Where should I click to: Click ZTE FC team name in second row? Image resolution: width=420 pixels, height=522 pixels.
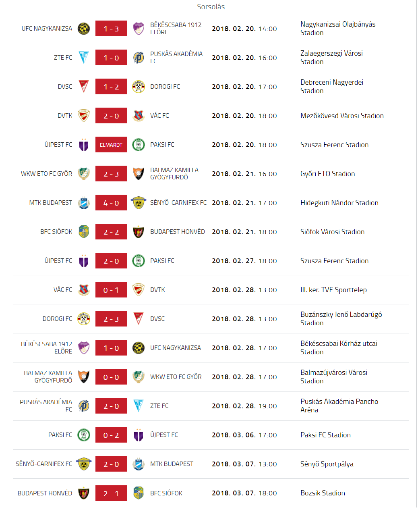63,58
